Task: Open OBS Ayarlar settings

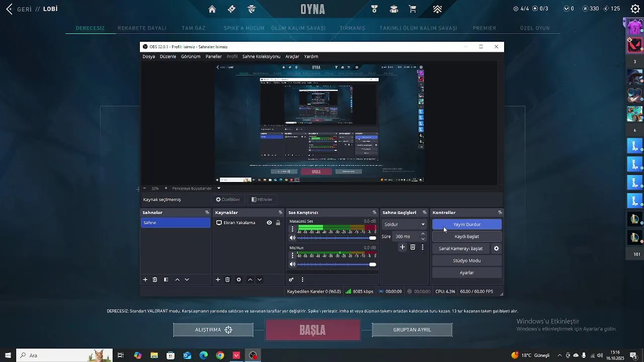Action: tap(467, 273)
